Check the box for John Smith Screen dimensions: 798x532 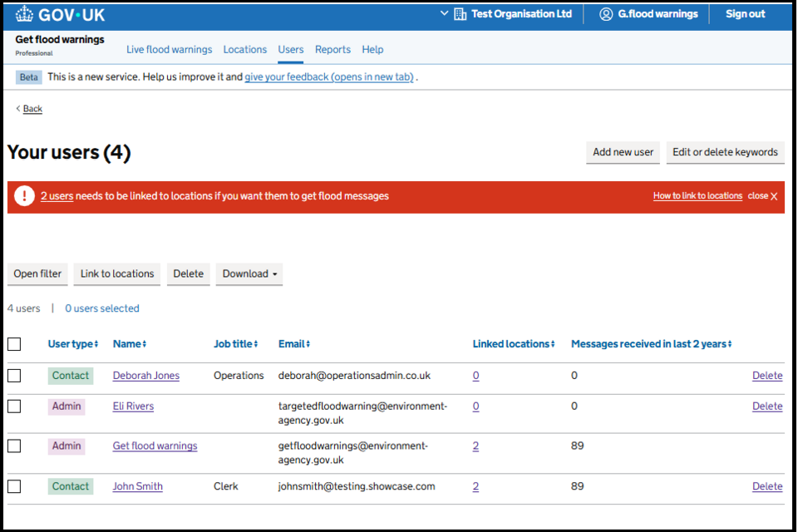coord(14,486)
